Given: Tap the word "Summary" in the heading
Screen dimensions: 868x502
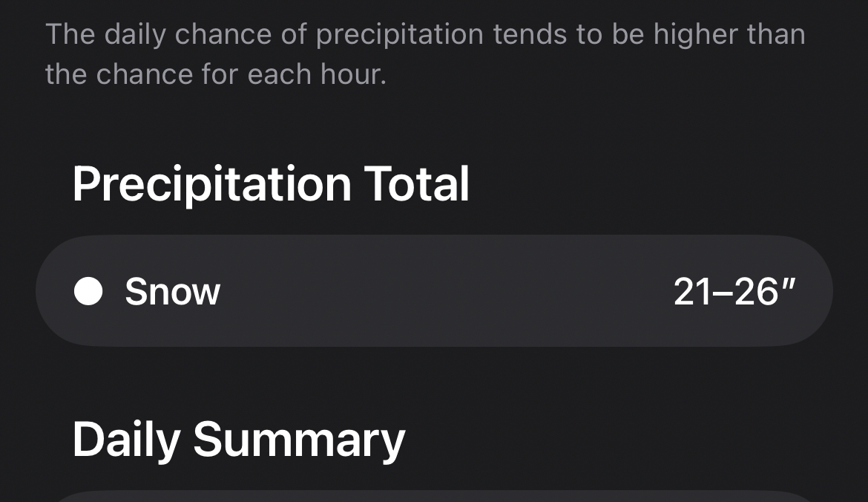Looking at the screenshot, I should point(299,439).
